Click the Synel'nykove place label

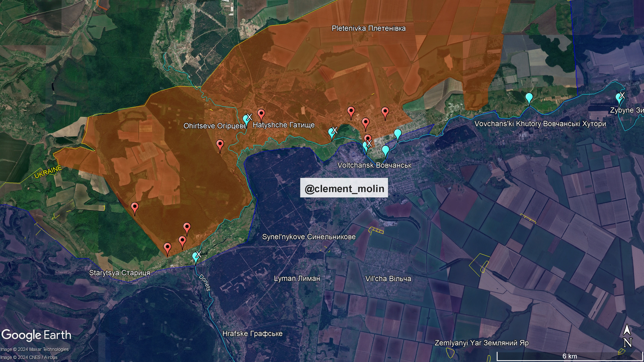pos(309,237)
